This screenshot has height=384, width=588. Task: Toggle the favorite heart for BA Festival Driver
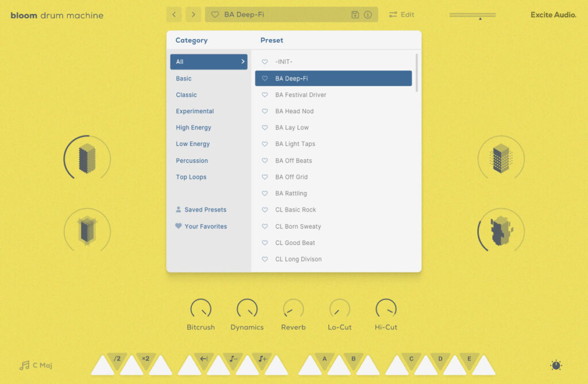(265, 95)
